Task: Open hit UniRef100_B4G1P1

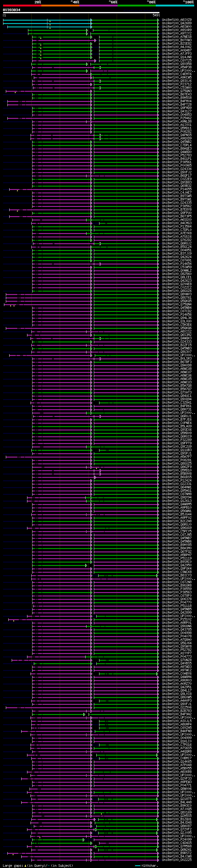Action: [x=177, y=159]
